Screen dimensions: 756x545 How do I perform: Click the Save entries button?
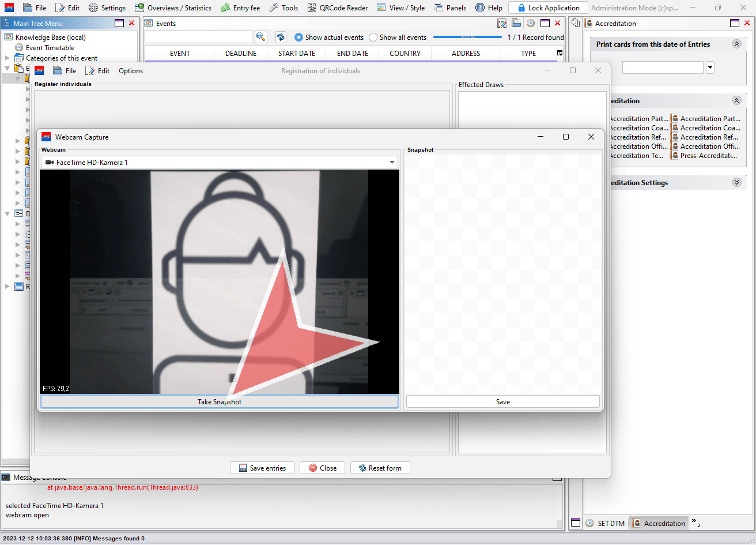click(x=262, y=468)
